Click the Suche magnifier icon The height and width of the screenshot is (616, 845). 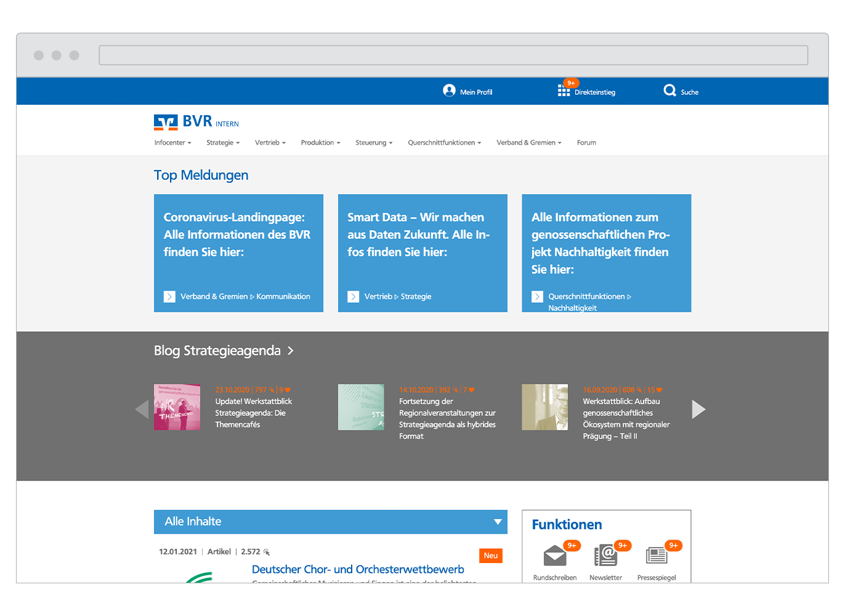point(669,91)
